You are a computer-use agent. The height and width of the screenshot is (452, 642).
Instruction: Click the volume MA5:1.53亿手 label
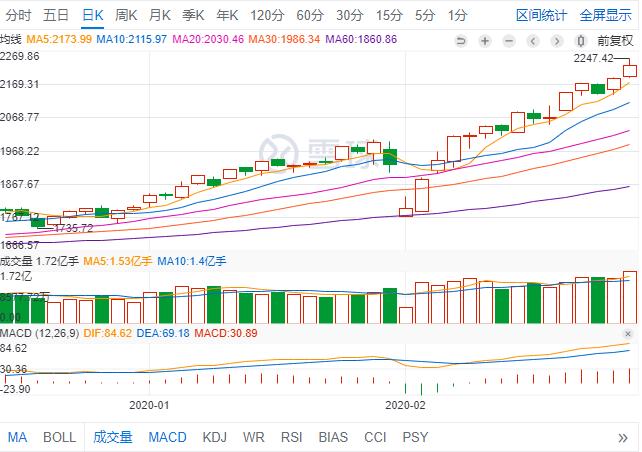pyautogui.click(x=118, y=261)
